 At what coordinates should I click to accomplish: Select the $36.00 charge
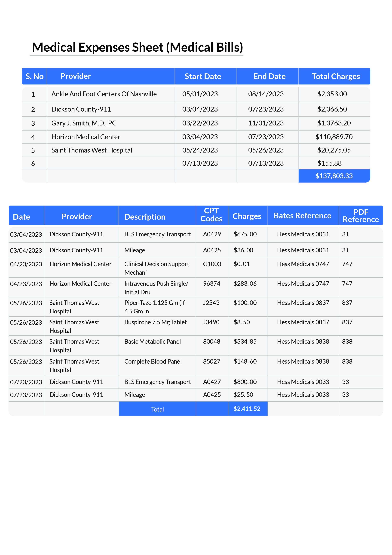point(243,250)
